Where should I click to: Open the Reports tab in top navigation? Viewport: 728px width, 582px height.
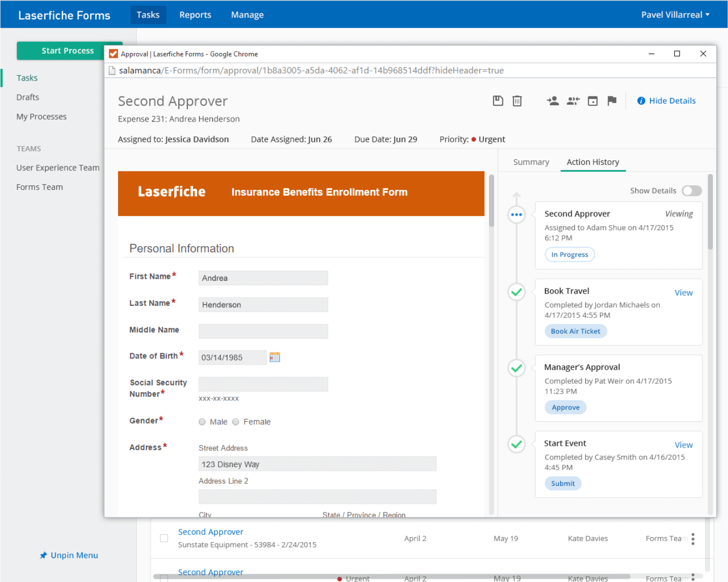195,15
